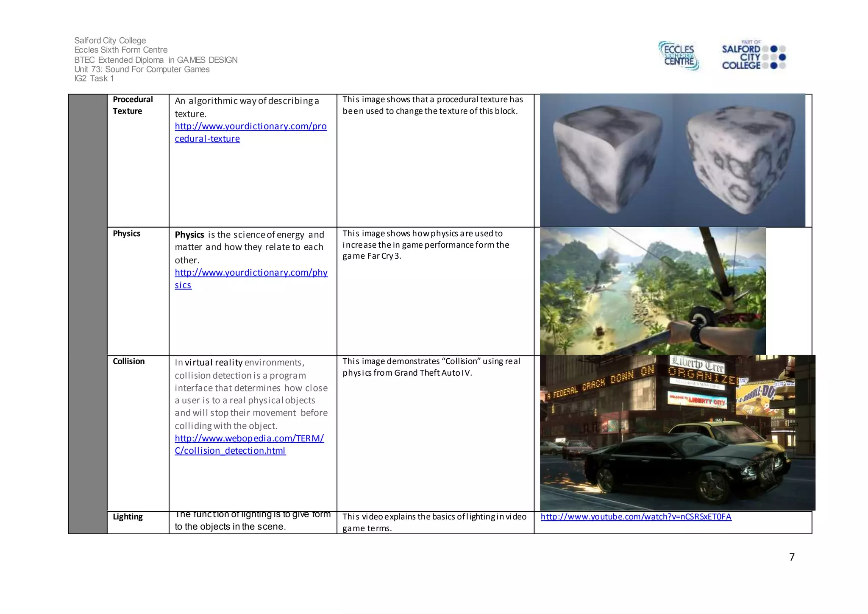Click the Collision row heading

coord(128,361)
